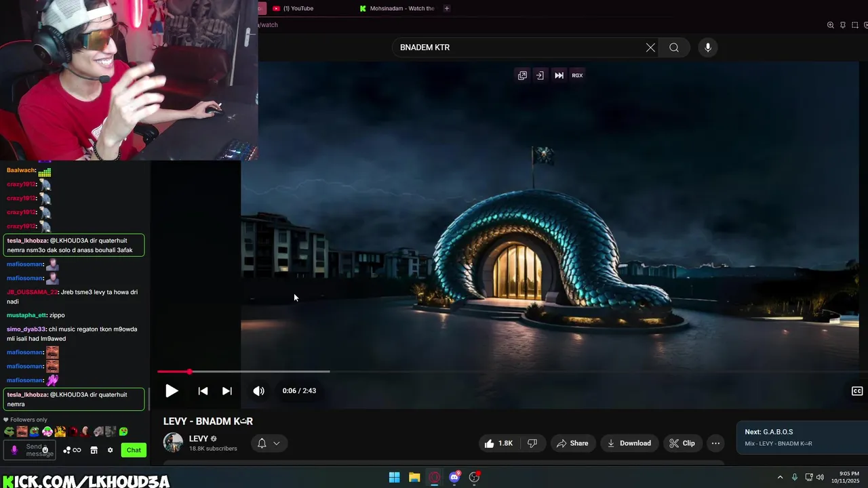Click the snapshot selection icon in address bar

855,25
